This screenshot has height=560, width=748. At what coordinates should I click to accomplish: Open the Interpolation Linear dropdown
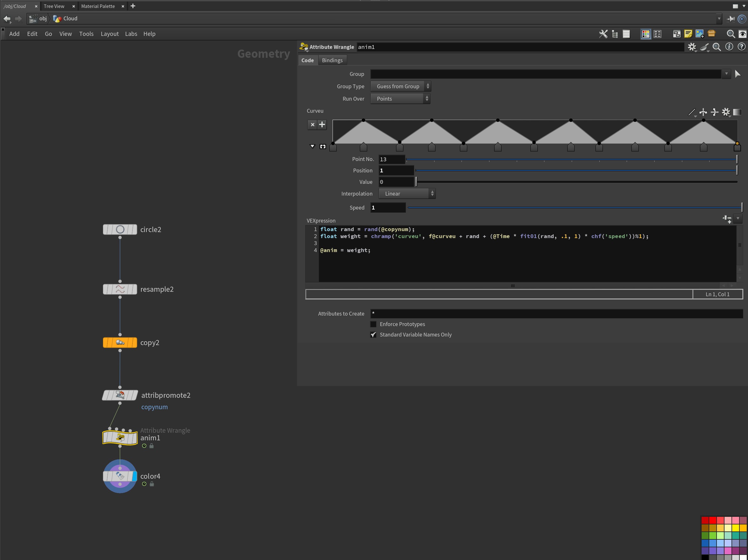[407, 194]
